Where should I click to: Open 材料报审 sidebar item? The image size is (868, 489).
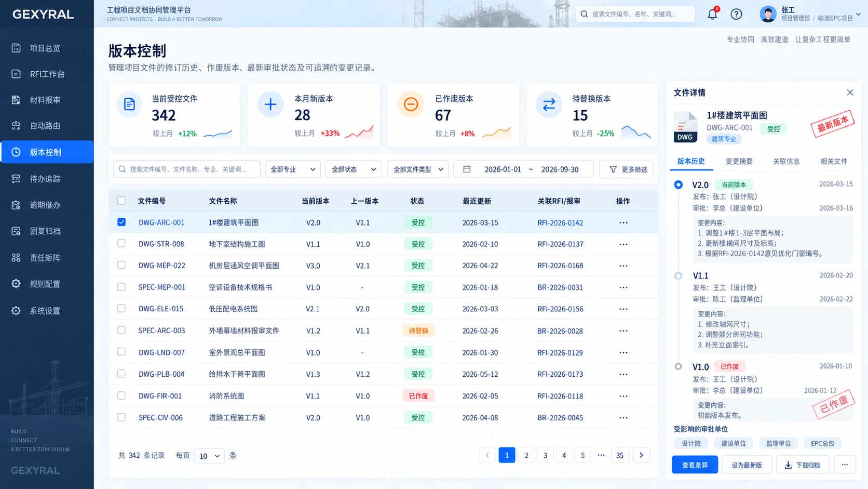coord(47,100)
